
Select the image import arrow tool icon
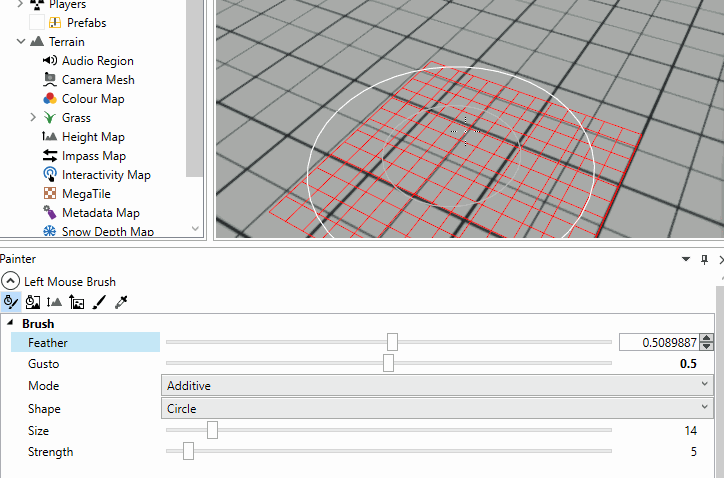click(77, 302)
